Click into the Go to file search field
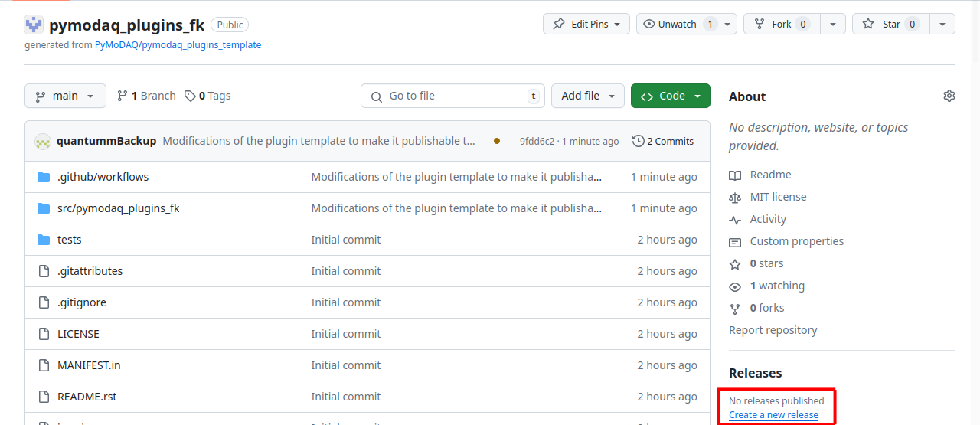This screenshot has height=425, width=980. [452, 96]
